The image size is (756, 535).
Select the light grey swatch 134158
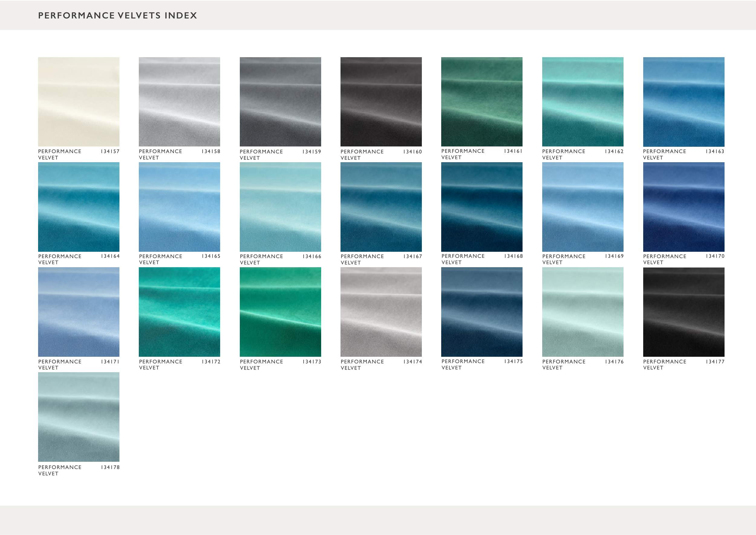(x=179, y=102)
